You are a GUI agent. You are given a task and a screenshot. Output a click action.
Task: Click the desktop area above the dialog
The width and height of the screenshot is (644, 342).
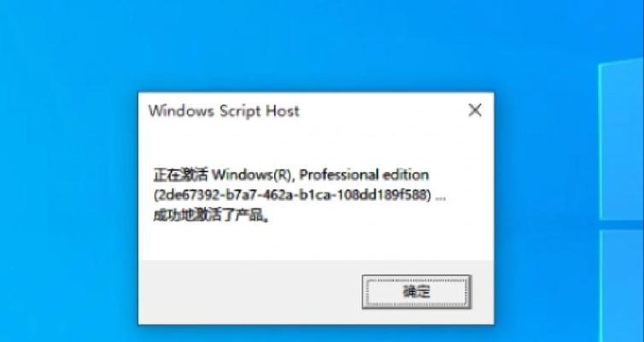[315, 45]
